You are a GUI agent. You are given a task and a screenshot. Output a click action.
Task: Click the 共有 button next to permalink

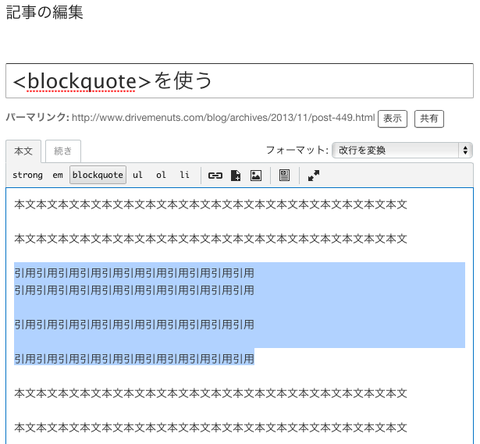point(429,119)
